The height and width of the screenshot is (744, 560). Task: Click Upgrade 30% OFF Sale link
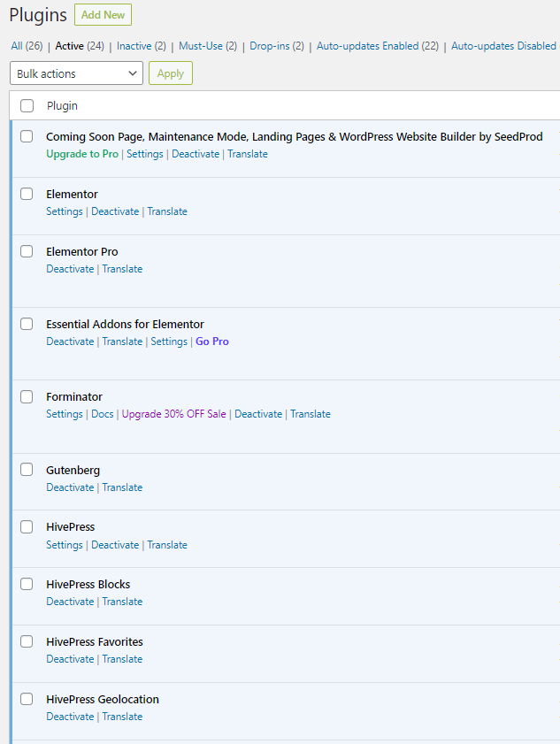coord(173,414)
